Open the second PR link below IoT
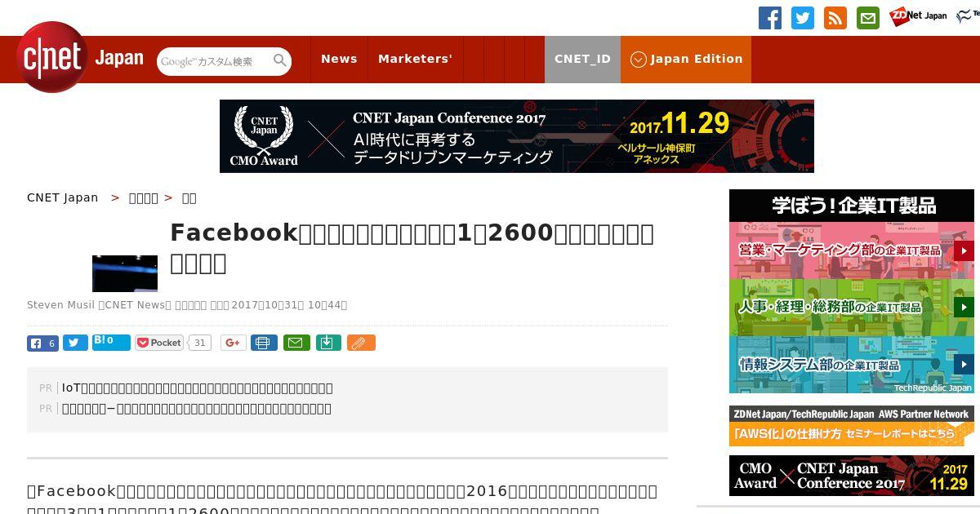 197,408
